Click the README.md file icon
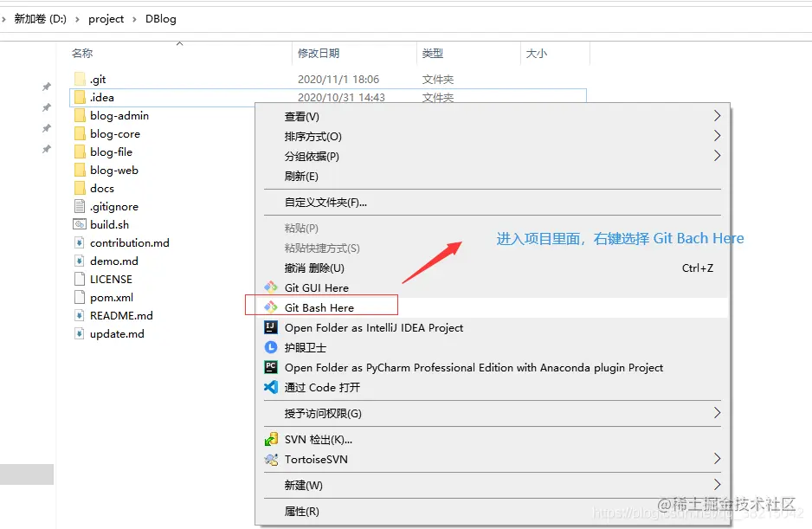The image size is (812, 529). [80, 315]
